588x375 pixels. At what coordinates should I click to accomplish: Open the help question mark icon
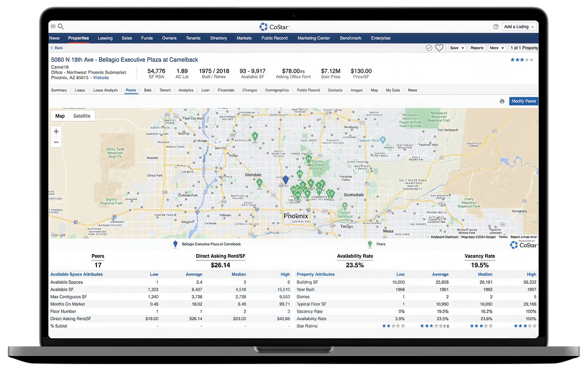[x=496, y=27]
